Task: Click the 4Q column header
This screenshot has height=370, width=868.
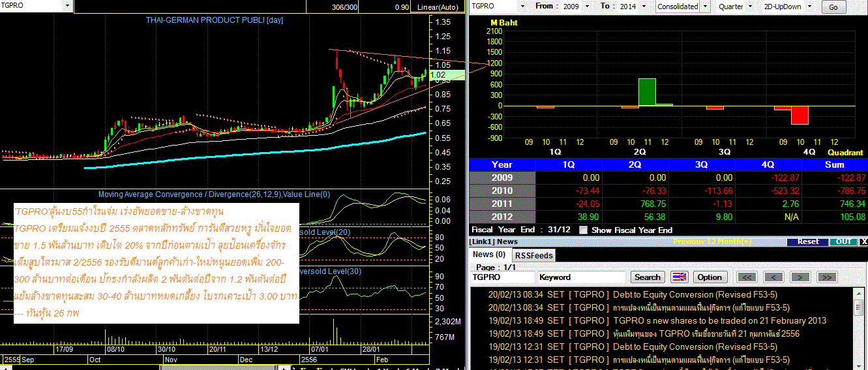Action: 768,164
